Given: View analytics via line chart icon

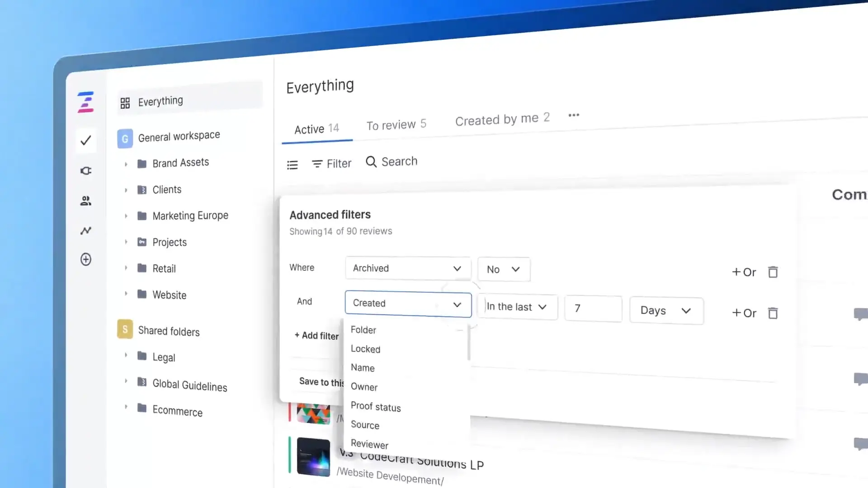Looking at the screenshot, I should (x=85, y=230).
